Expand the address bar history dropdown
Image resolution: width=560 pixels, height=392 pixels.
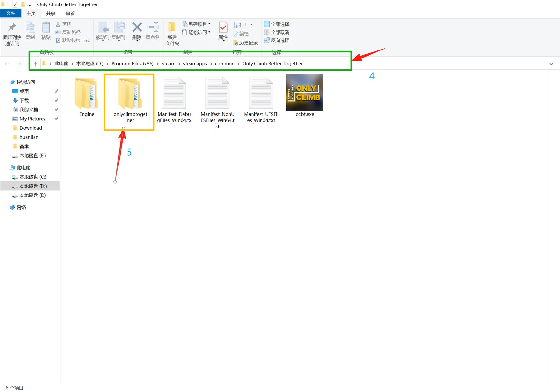click(x=551, y=64)
